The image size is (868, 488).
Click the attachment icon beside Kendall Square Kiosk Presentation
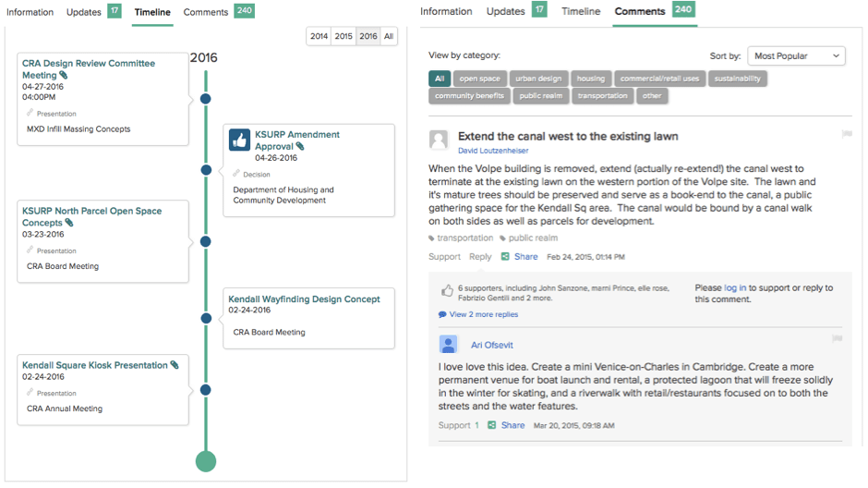point(175,365)
